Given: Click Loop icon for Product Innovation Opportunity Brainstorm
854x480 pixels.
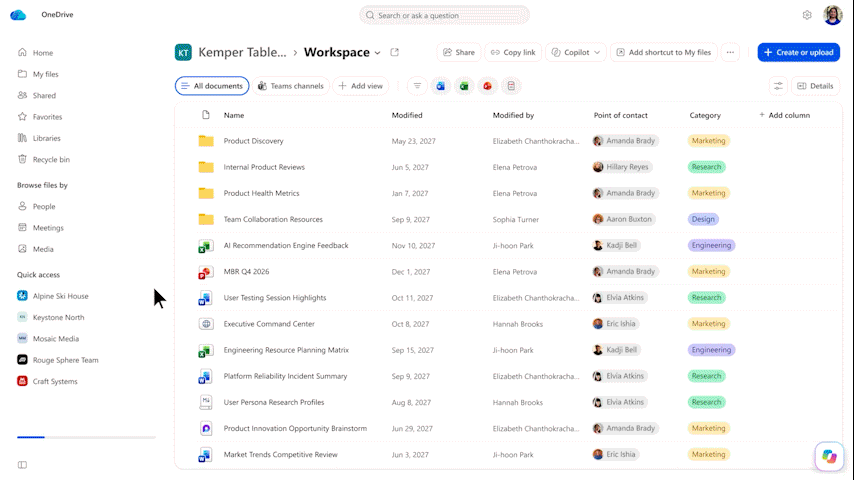Looking at the screenshot, I should (x=206, y=429).
